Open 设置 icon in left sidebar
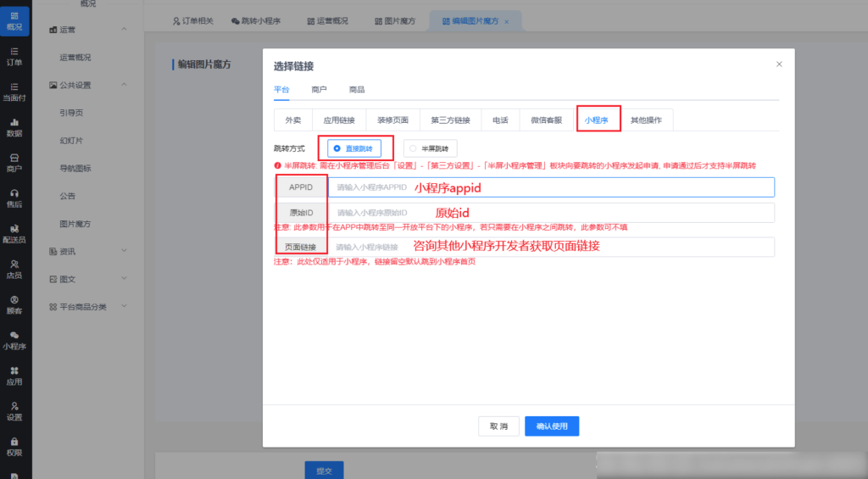 coord(14,410)
